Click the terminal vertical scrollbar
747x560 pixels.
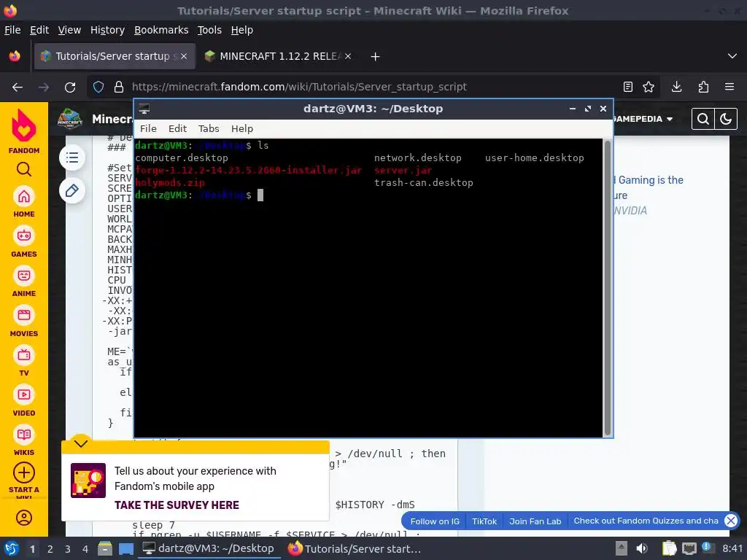(x=607, y=287)
